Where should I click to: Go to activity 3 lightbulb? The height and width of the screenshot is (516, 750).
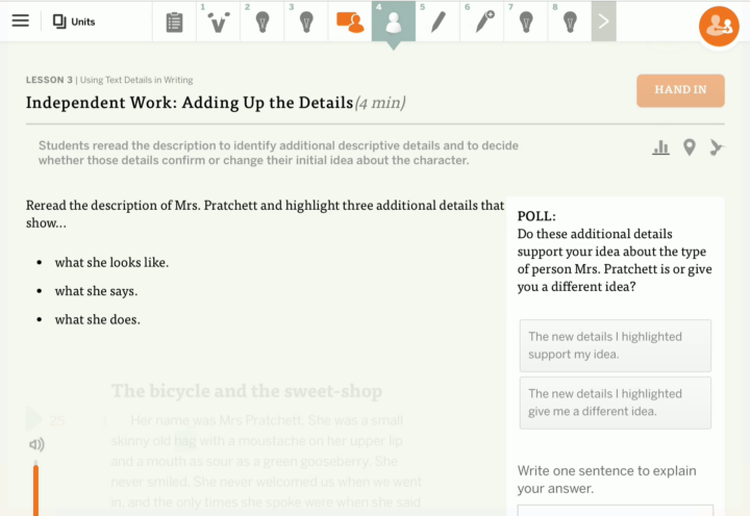coord(306,22)
